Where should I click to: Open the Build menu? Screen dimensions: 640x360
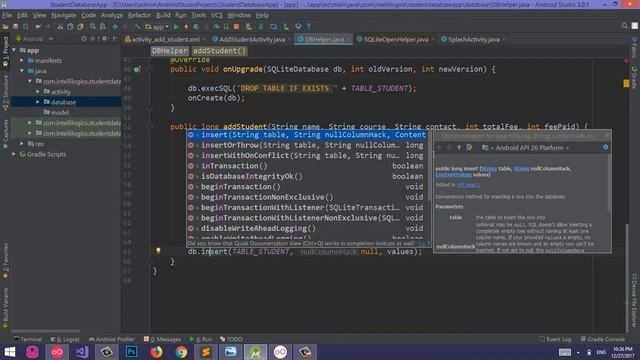(163, 16)
